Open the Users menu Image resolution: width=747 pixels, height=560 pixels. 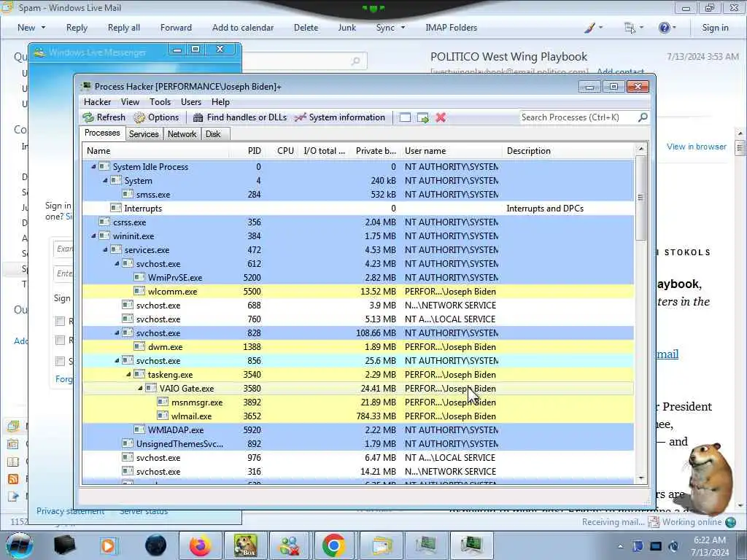(191, 102)
